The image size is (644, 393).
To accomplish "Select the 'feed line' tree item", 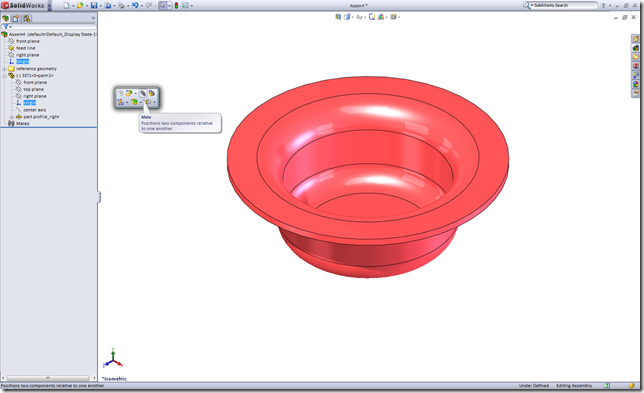I will [26, 48].
